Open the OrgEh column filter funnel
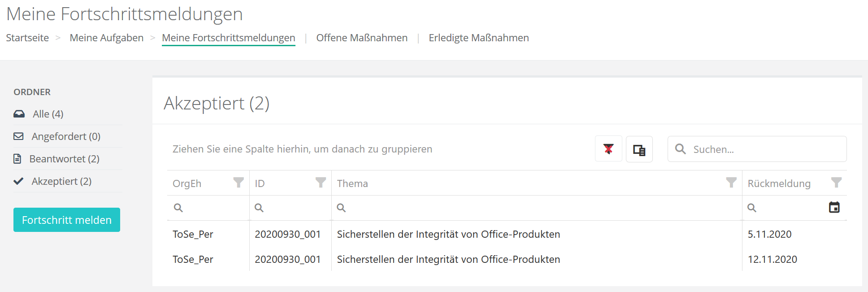This screenshot has height=292, width=868. pos(239,183)
